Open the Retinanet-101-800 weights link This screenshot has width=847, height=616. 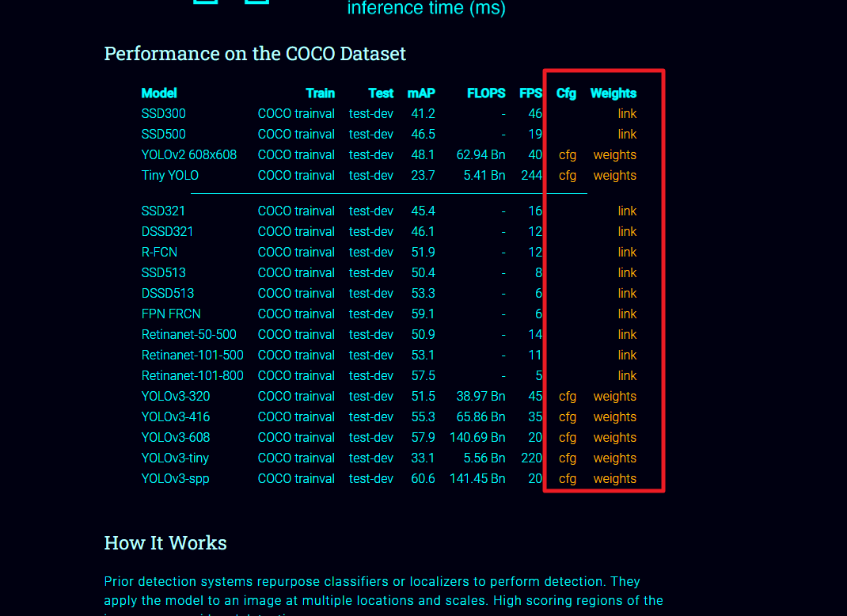627,375
